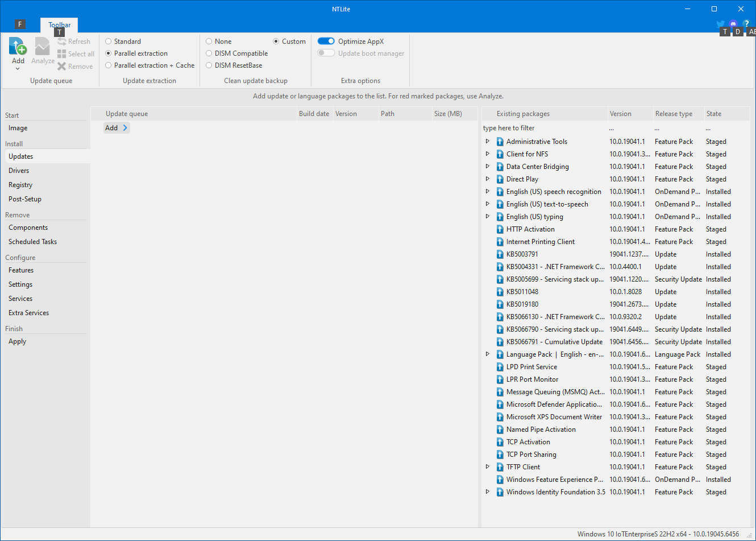756x541 pixels.
Task: Expand the Language Pack English row
Action: [x=487, y=354]
